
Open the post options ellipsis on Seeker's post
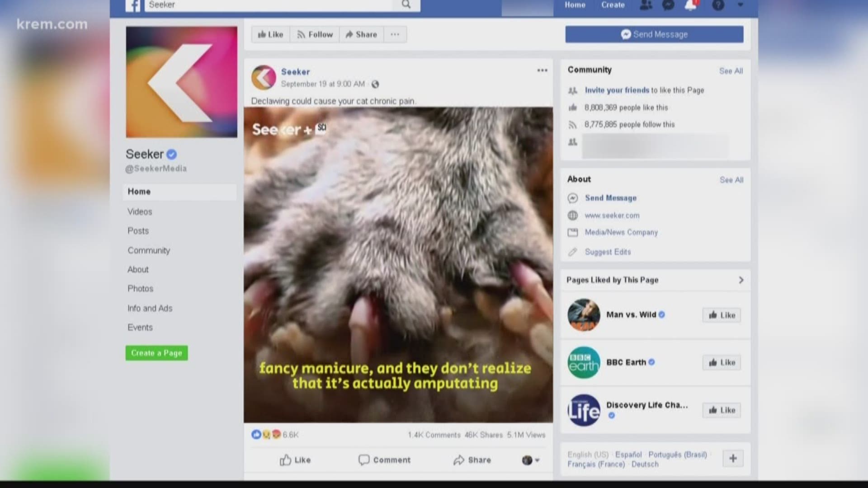pos(542,70)
